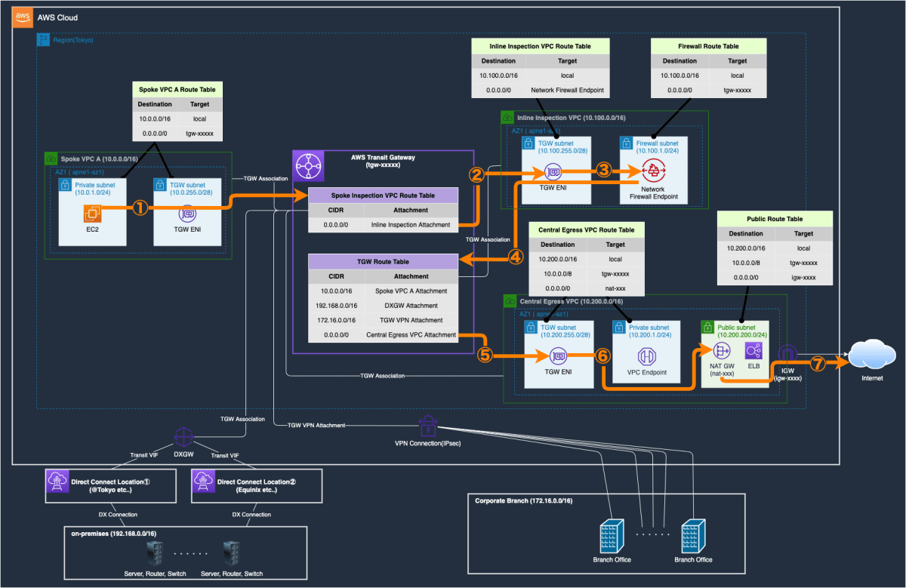Screen dimensions: 906x588
Task: Select the AWS Transit Gateway icon
Action: pos(309,166)
